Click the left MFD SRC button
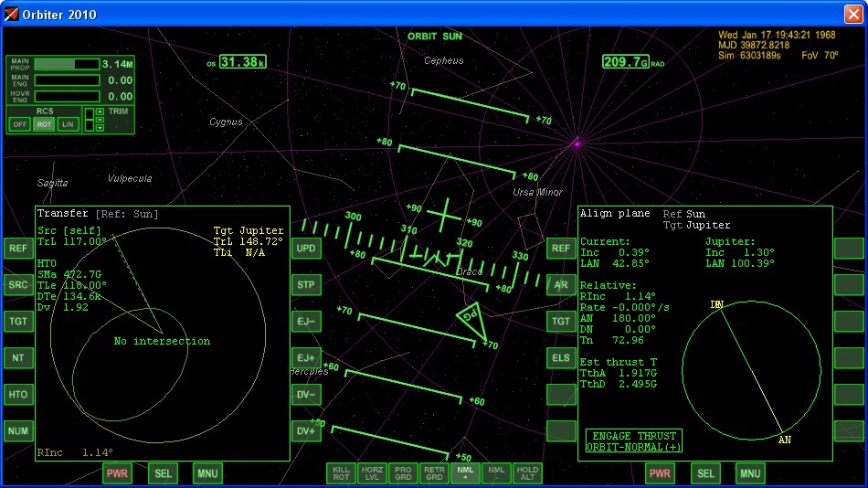 (17, 285)
